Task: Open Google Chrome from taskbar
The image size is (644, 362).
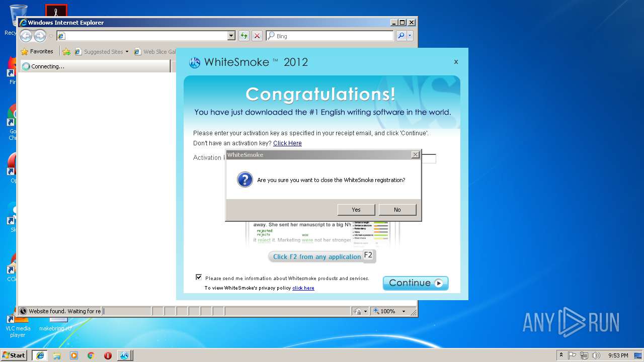Action: (91, 355)
